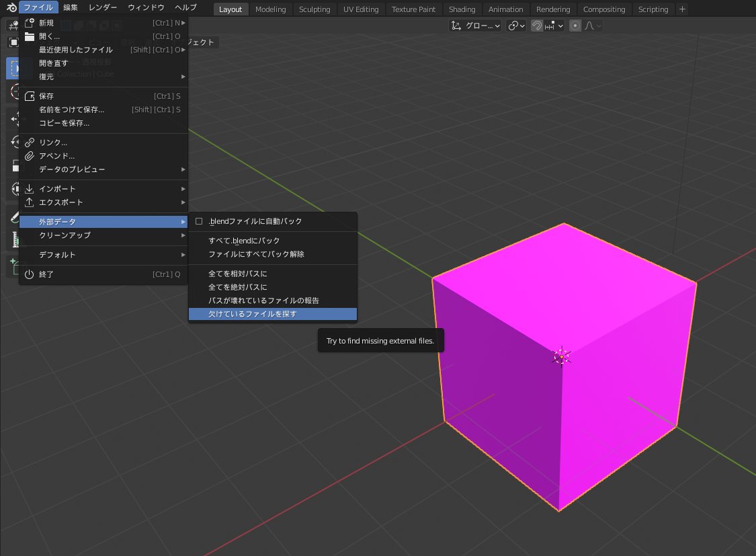
Task: Switch to the Scripting workspace tab
Action: 653,9
